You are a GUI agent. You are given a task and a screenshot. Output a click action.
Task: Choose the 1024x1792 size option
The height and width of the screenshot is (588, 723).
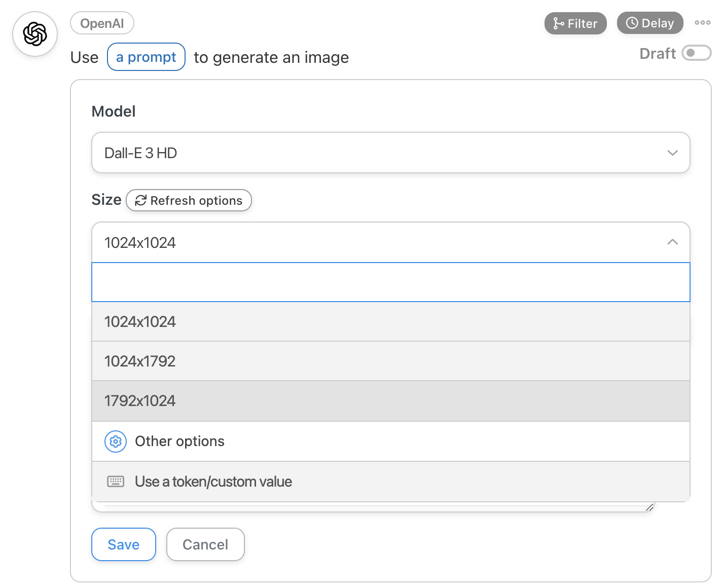[391, 361]
